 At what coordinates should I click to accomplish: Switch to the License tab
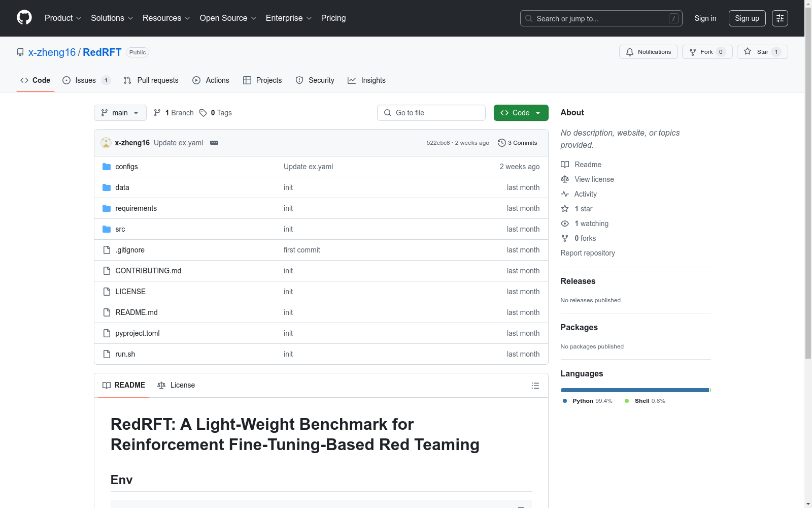tap(176, 385)
